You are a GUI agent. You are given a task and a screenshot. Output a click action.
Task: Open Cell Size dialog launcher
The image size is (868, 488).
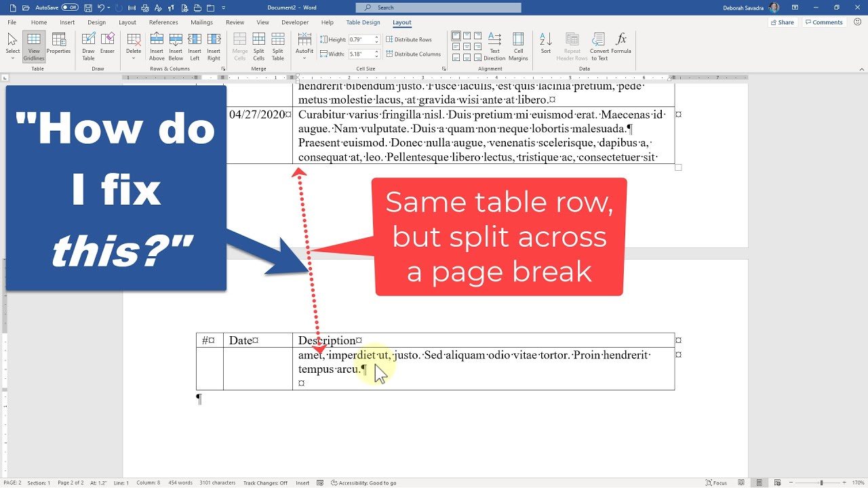(443, 68)
